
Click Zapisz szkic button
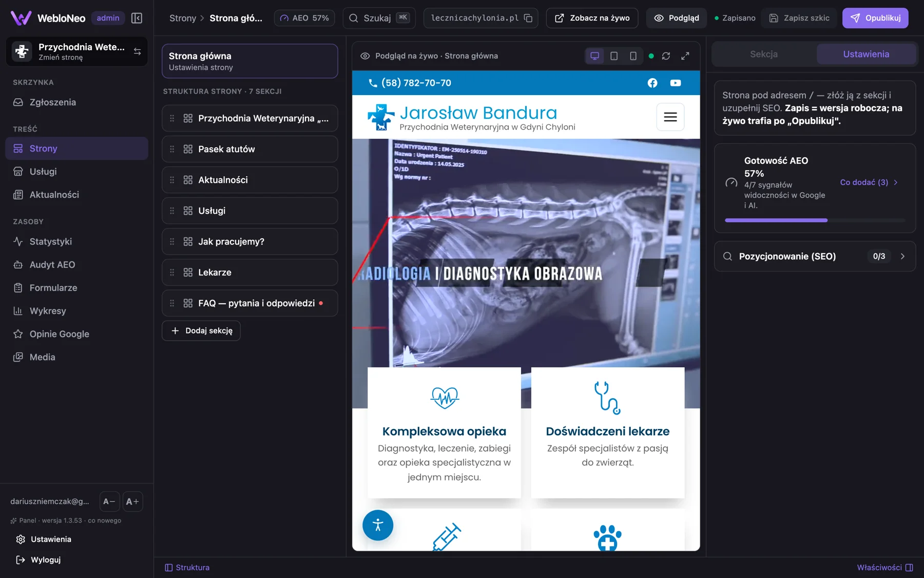(799, 18)
